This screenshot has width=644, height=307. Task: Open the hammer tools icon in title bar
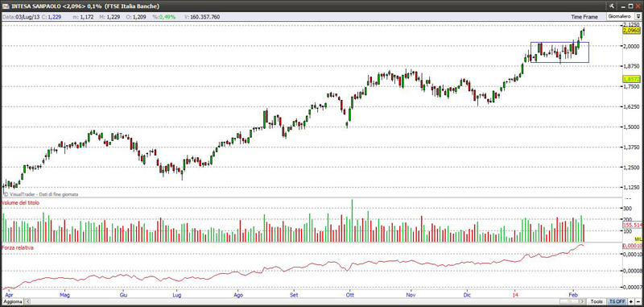click(x=612, y=6)
